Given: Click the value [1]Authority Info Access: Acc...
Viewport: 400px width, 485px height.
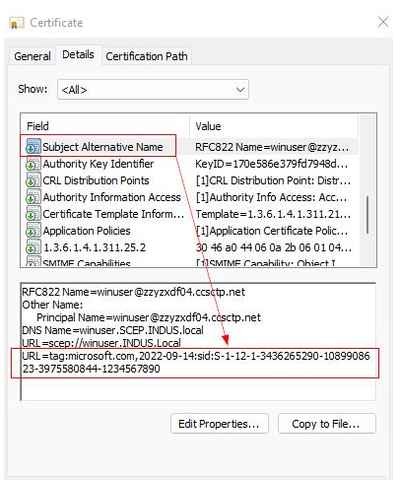Looking at the screenshot, I should click(272, 197).
